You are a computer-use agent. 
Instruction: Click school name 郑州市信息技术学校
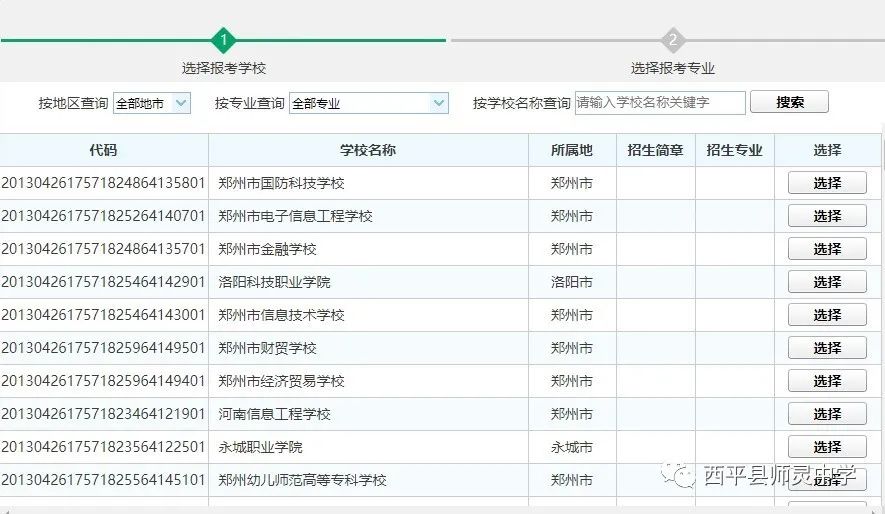click(281, 315)
